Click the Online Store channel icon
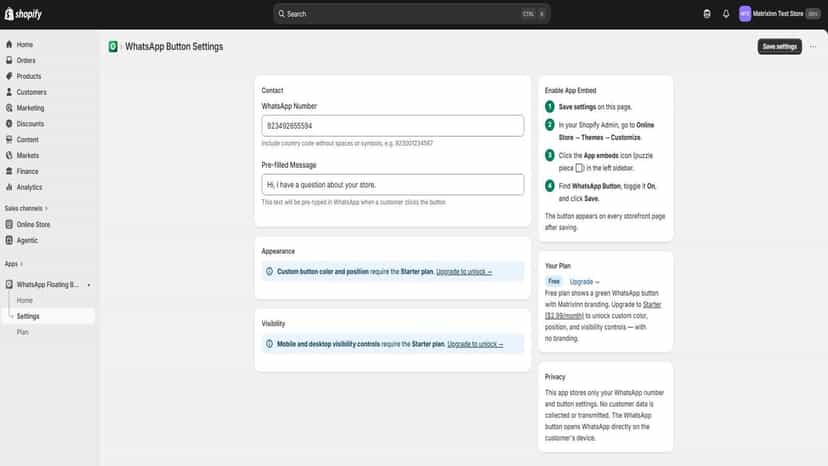828x466 pixels. pos(9,224)
